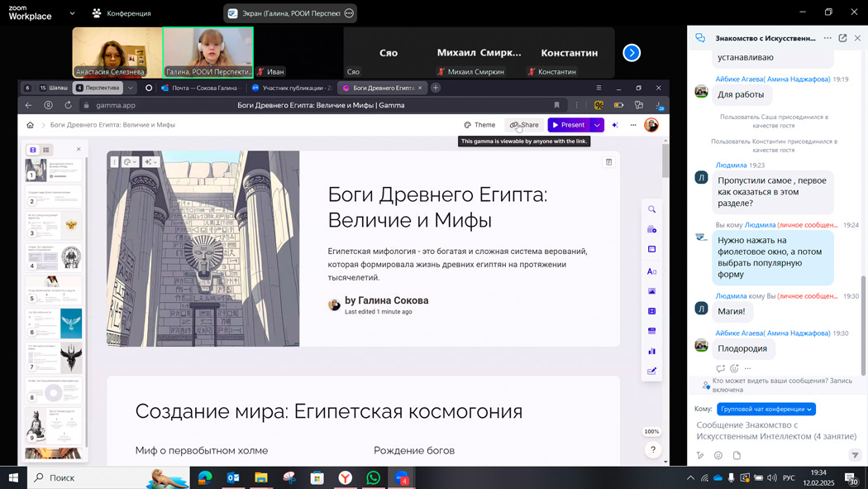Show next participants in video strip
The width and height of the screenshot is (868, 489).
coord(632,53)
